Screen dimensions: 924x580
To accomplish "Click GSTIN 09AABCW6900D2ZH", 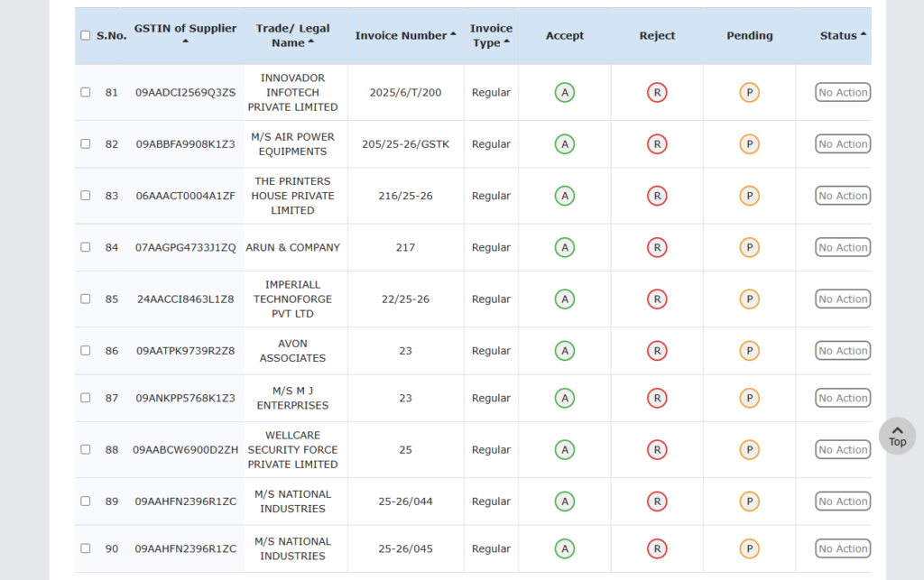I will pyautogui.click(x=185, y=450).
